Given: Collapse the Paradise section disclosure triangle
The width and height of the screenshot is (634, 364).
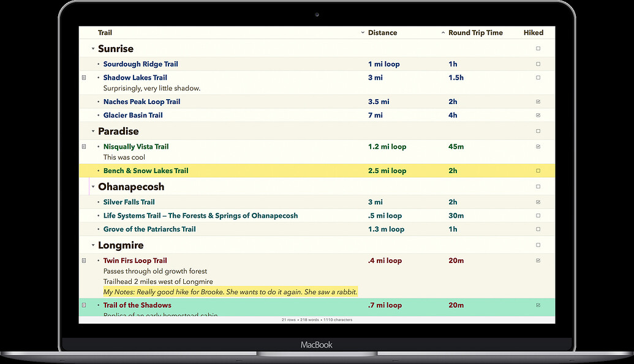Looking at the screenshot, I should 93,131.
